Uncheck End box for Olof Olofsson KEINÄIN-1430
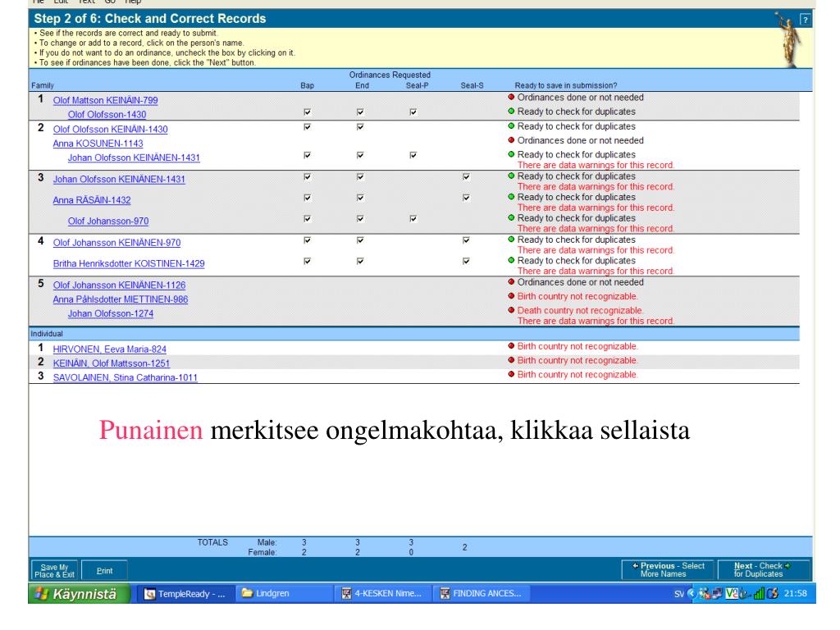The height and width of the screenshot is (630, 840). (360, 127)
